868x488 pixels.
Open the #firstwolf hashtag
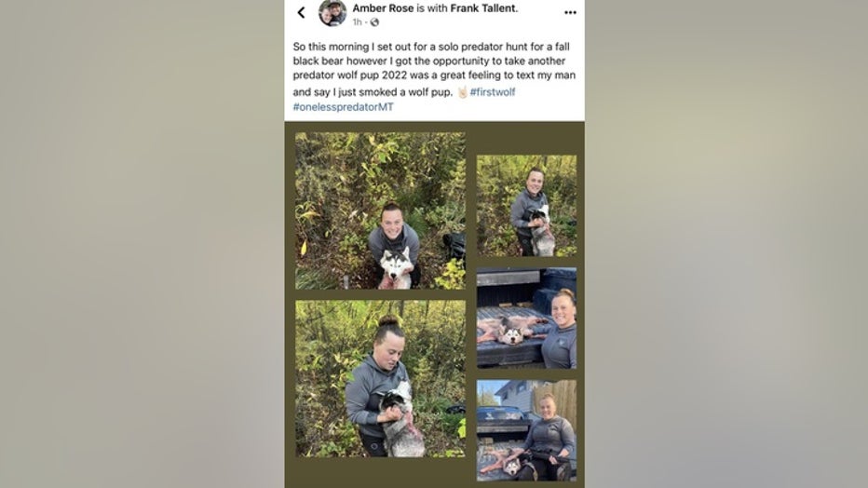coord(493,92)
